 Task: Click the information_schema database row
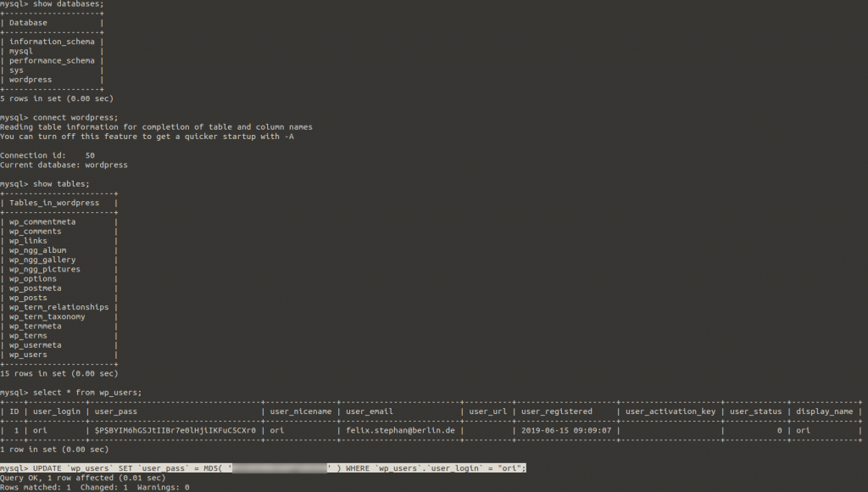52,42
